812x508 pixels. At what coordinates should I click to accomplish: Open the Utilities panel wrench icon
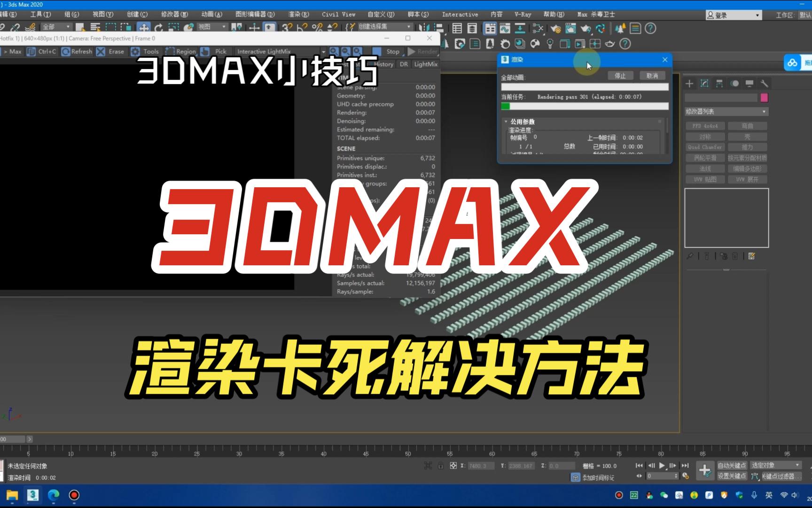(x=764, y=84)
